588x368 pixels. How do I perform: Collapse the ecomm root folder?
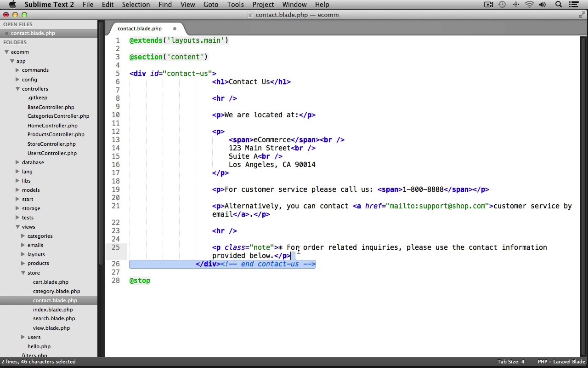coord(6,52)
